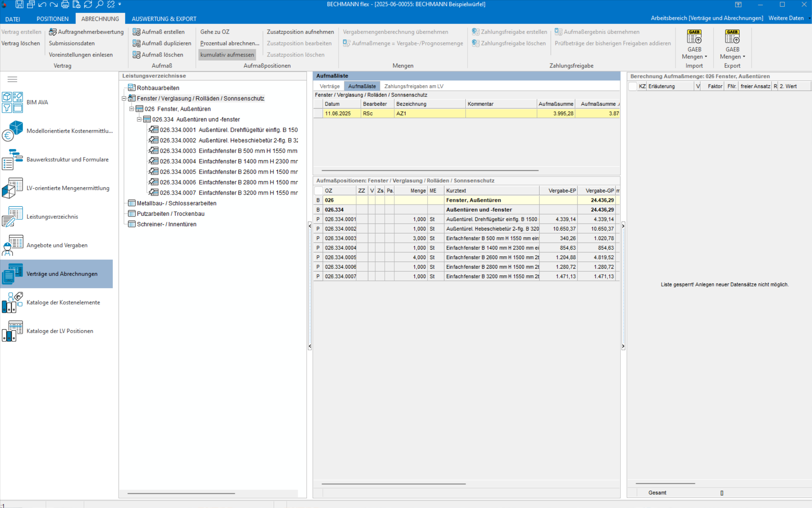Select tree item 026.334.0003 Einfachfenster B 500
This screenshot has width=812, height=508.
tap(228, 151)
